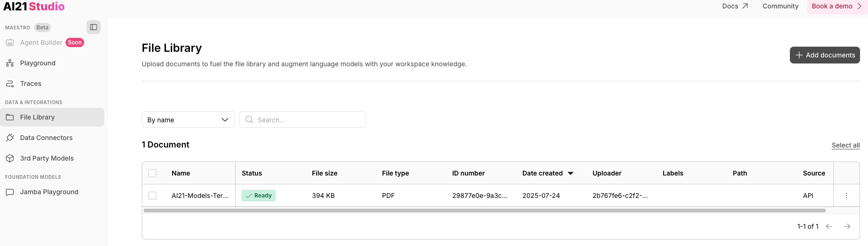Image resolution: width=868 pixels, height=246 pixels.
Task: Click the Name column header
Action: coord(181,173)
